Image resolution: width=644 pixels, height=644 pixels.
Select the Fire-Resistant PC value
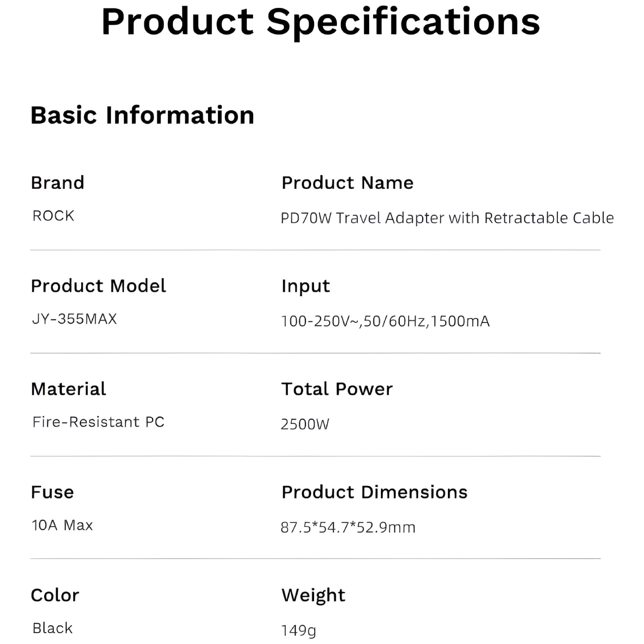coord(98,422)
